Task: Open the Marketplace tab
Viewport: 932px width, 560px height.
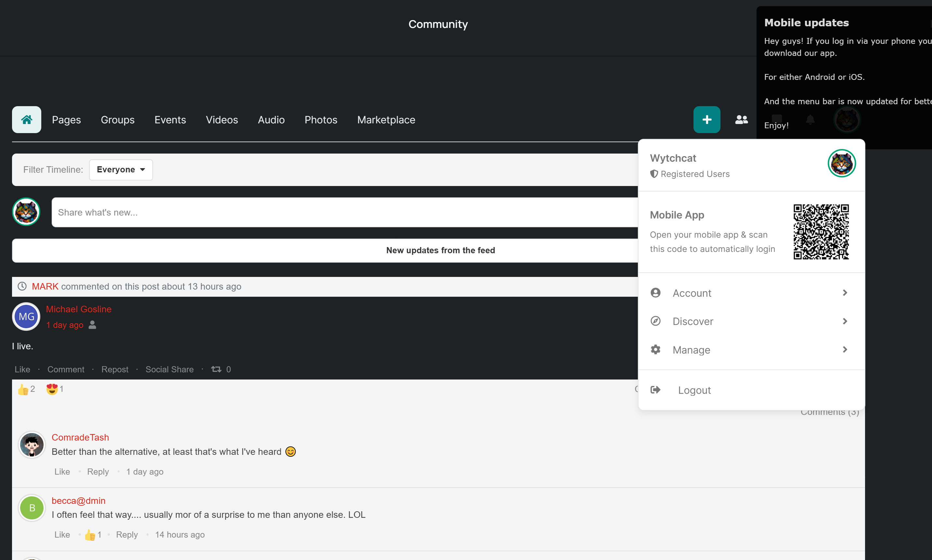Action: pos(386,119)
